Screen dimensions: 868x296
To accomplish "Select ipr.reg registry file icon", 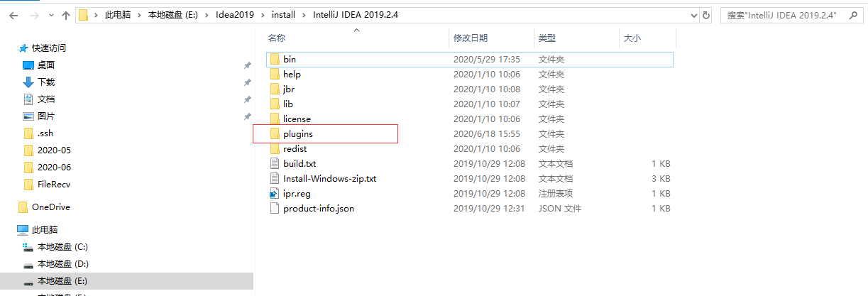I will tap(275, 193).
